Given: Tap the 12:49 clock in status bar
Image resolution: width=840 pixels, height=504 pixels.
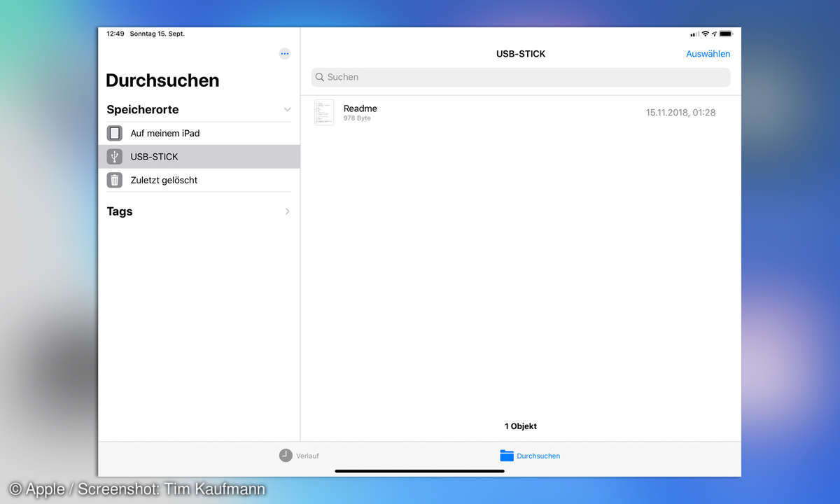Looking at the screenshot, I should (x=115, y=34).
